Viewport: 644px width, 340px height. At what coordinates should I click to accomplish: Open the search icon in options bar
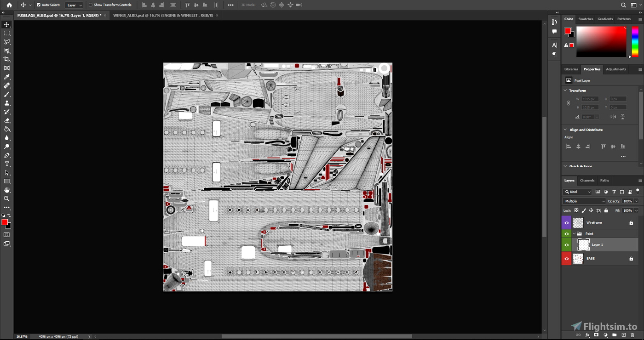click(623, 5)
